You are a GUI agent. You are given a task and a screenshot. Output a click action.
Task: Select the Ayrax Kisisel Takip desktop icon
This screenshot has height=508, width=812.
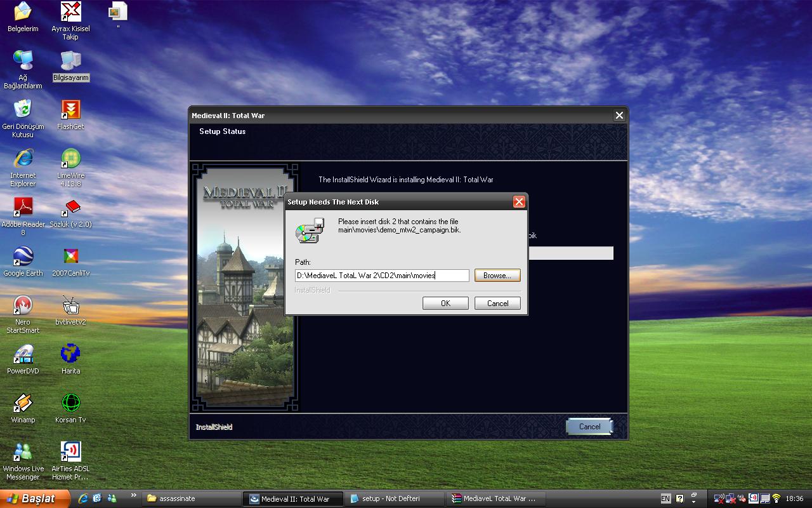coord(70,21)
